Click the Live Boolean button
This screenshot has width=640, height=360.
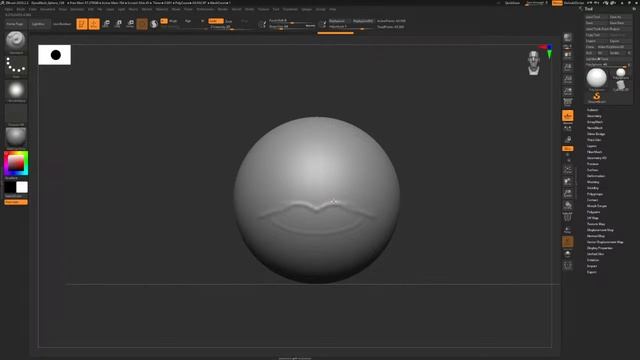tap(62, 24)
